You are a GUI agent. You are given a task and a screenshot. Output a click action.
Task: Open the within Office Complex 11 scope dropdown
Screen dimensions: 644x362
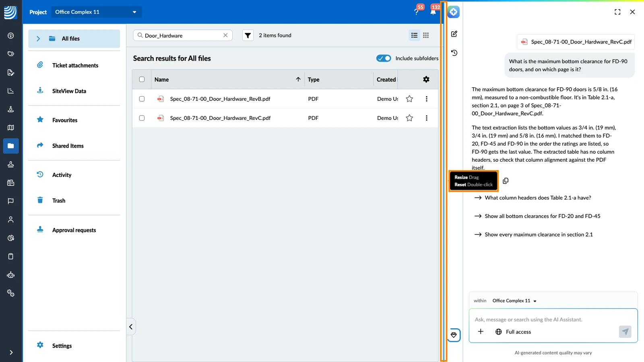[514, 301]
